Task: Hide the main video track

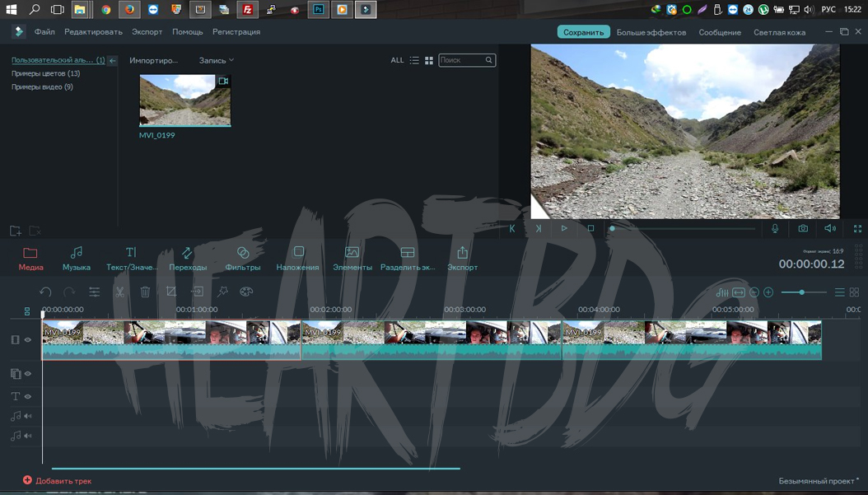Action: (x=26, y=339)
